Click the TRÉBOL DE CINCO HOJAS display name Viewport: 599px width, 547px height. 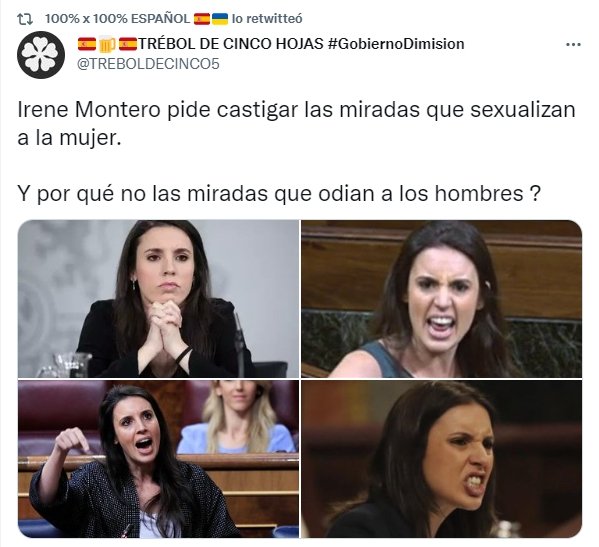(231, 44)
